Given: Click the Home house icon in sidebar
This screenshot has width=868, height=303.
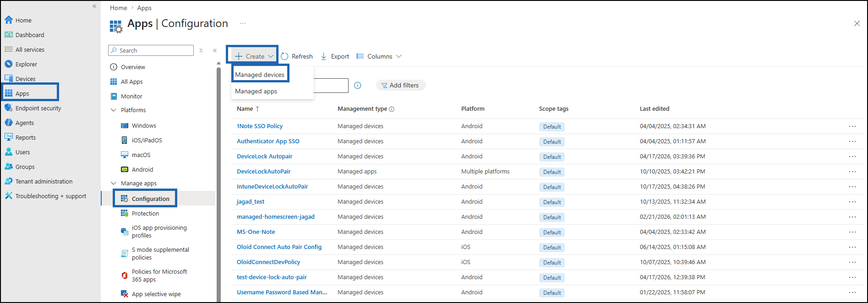Looking at the screenshot, I should pos(9,20).
